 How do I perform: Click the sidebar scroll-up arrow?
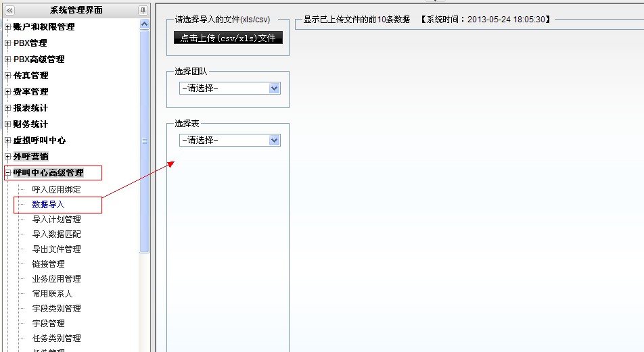point(144,24)
